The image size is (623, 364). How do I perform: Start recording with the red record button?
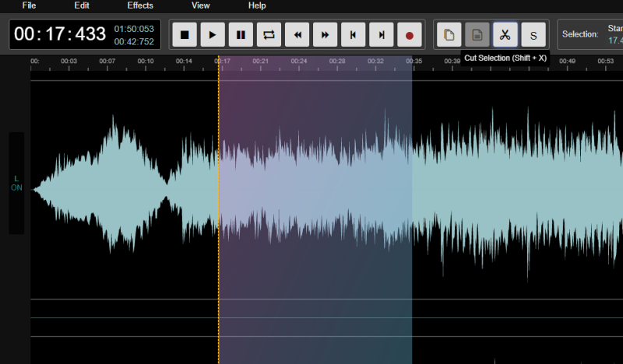[x=410, y=35]
